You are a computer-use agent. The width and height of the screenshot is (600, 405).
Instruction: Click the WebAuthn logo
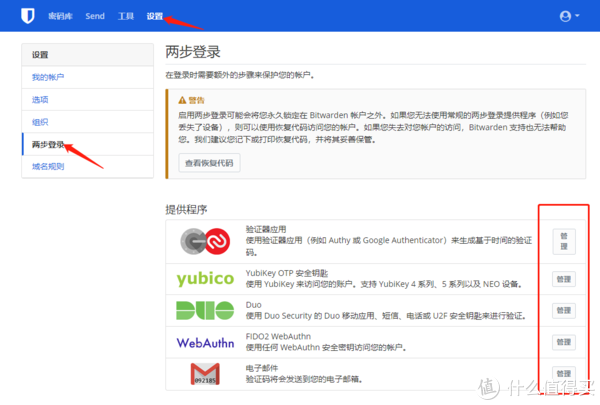(205, 342)
